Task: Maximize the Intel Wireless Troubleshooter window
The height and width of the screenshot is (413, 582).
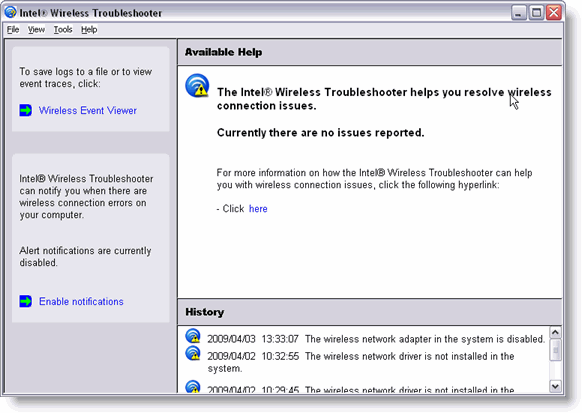Action: click(536, 13)
